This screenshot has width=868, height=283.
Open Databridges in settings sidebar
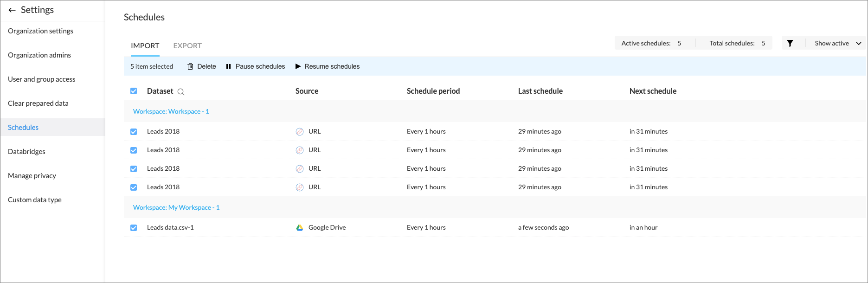(x=26, y=151)
